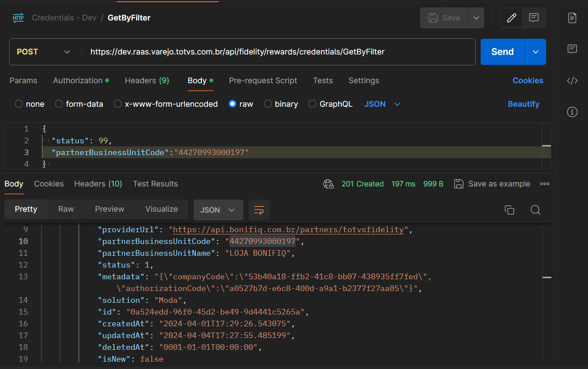Viewport: 588px width, 369px height.
Task: Click the network globe icon near status
Action: 328,184
